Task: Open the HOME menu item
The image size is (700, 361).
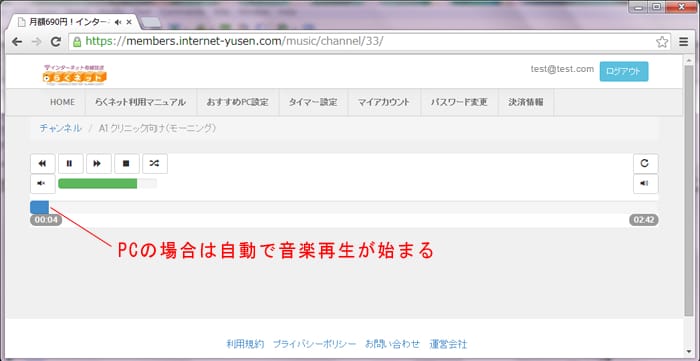Action: click(62, 102)
